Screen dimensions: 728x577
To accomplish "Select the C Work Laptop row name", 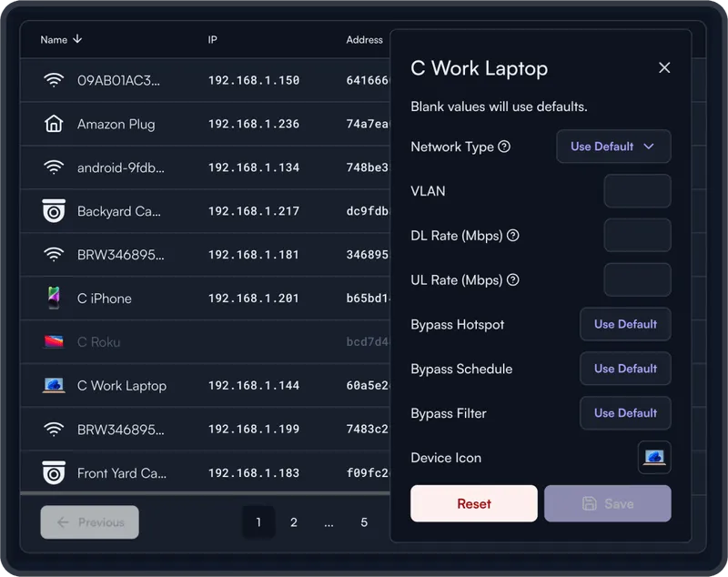I will coord(122,385).
